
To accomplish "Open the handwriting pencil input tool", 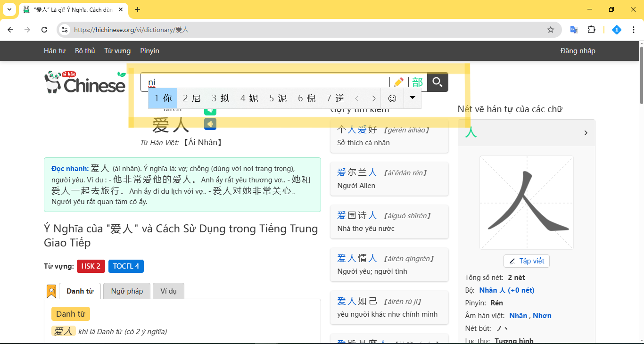I will coord(399,82).
